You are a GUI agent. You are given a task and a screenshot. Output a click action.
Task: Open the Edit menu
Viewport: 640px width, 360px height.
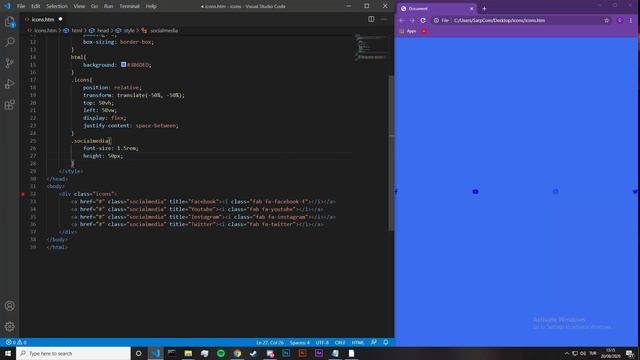(36, 6)
